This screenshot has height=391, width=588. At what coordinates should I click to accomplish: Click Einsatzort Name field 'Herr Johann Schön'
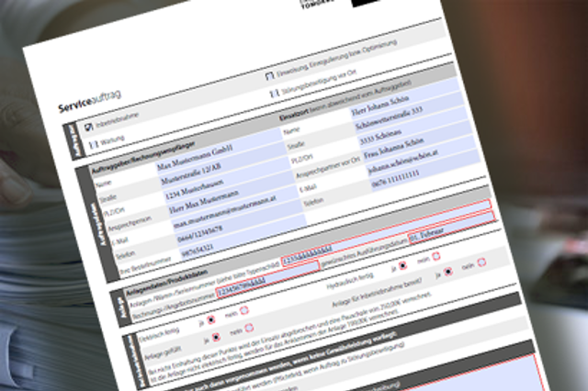point(406,100)
